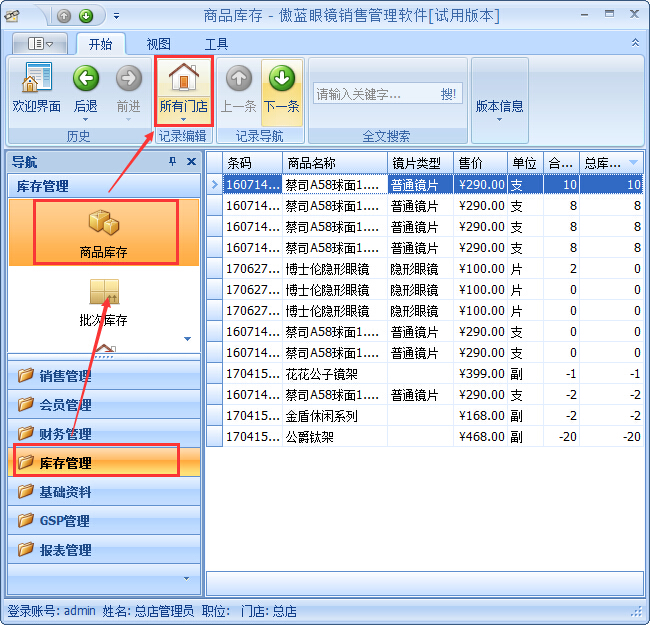Select the 花花公子镜架 row
Viewport: 650px width, 625px height.
425,374
